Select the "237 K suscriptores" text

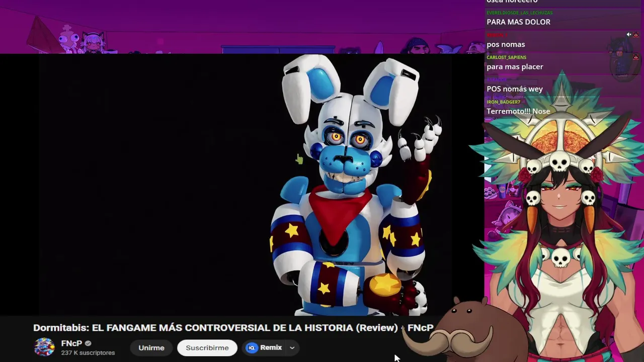(88, 353)
